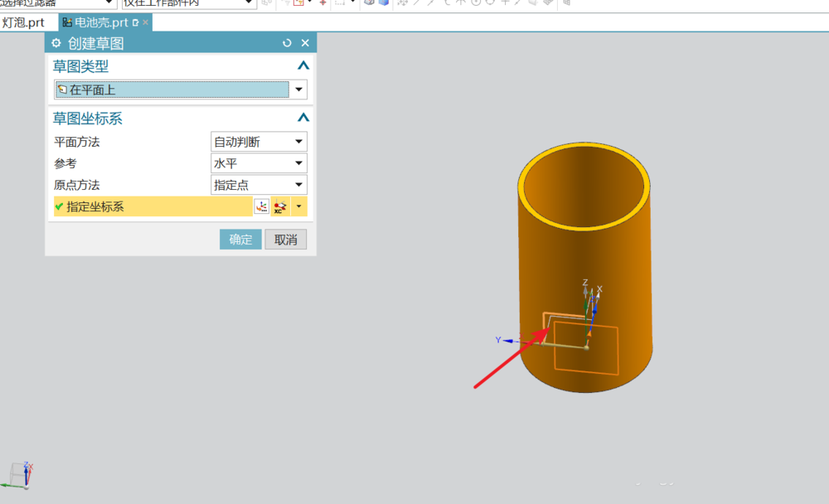The width and height of the screenshot is (829, 504).
Task: Click the view triad in the bottom-left corner
Action: click(22, 474)
